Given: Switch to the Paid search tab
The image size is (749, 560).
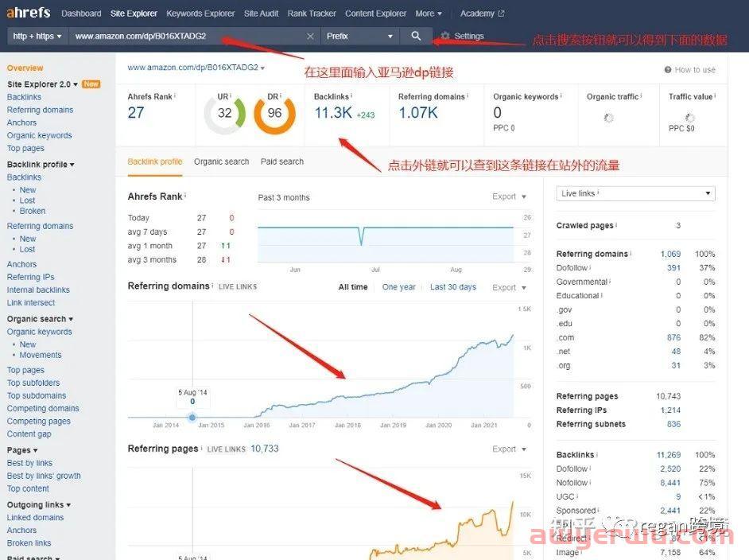Looking at the screenshot, I should [x=281, y=161].
